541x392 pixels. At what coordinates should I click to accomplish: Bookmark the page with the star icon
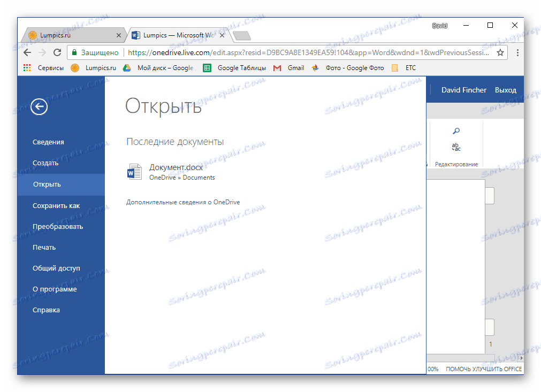(500, 52)
